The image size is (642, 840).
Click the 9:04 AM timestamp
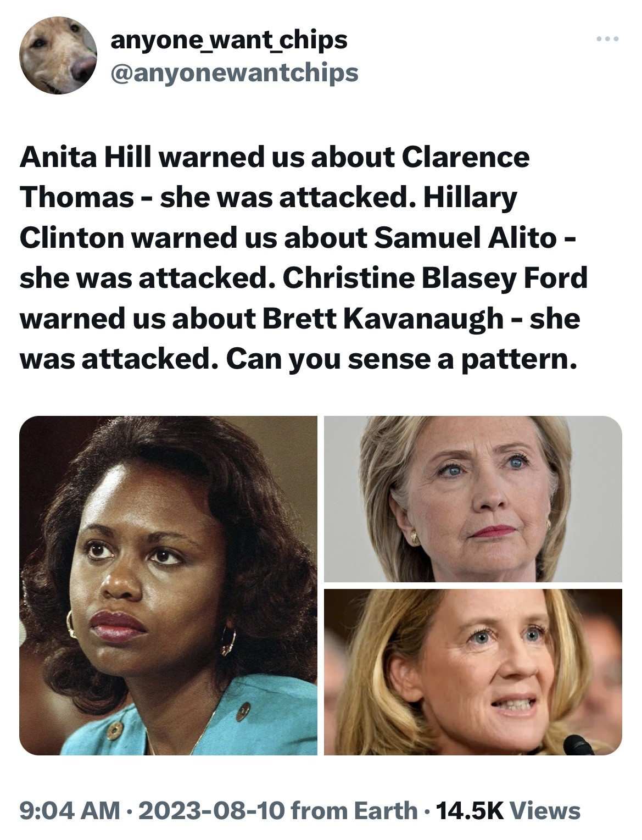coord(69,810)
